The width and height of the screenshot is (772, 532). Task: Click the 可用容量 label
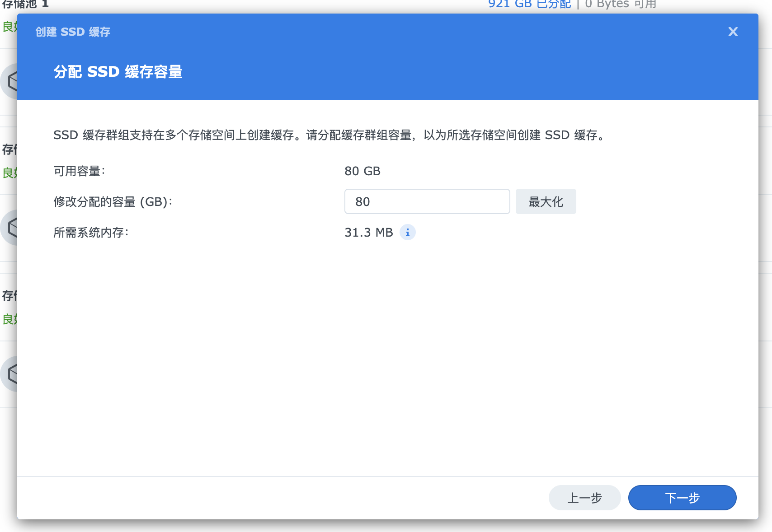point(79,171)
